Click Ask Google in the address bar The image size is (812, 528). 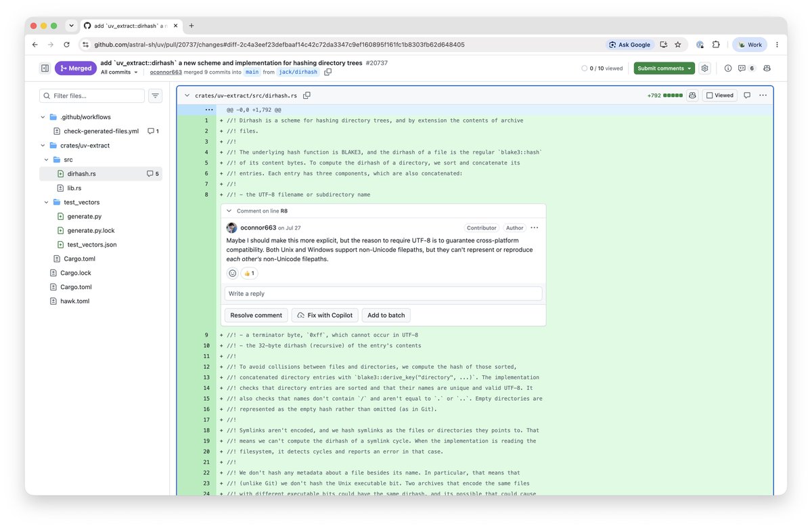coord(629,45)
